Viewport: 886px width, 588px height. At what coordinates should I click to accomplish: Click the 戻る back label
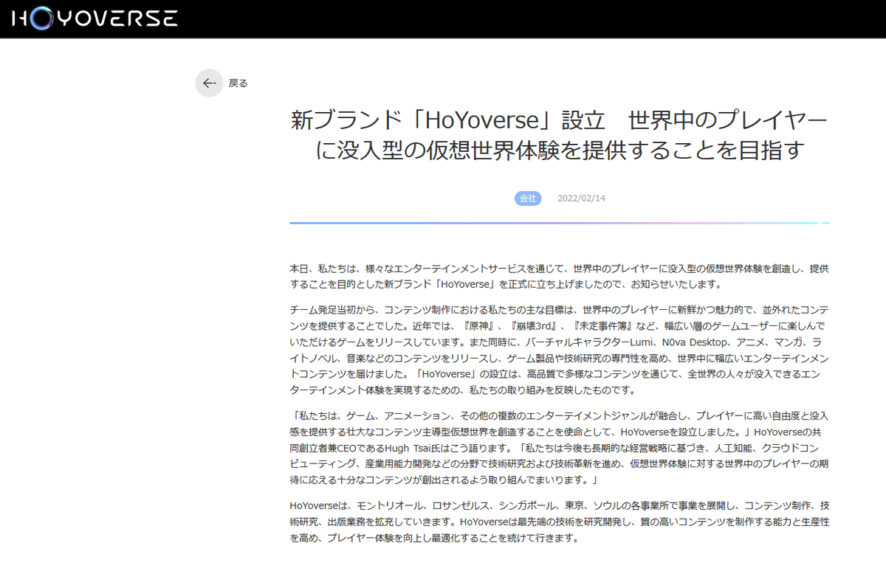[x=238, y=83]
